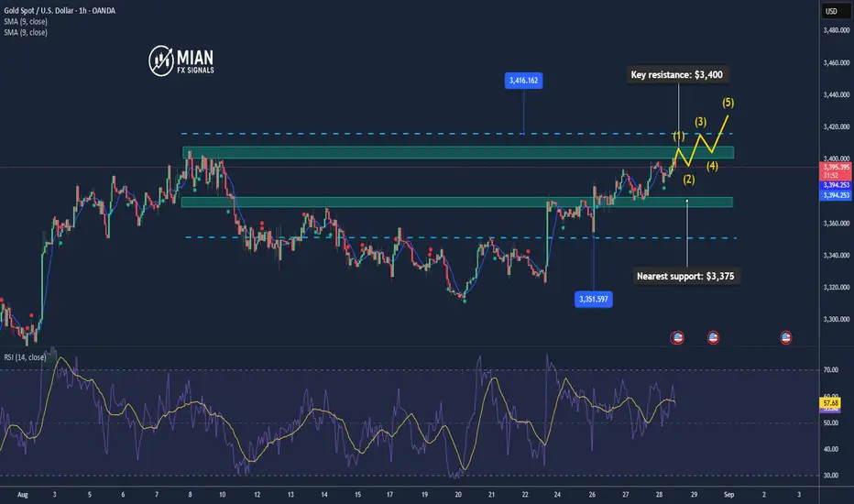Click the yellow 57.68 RSI value tag

coord(830,403)
